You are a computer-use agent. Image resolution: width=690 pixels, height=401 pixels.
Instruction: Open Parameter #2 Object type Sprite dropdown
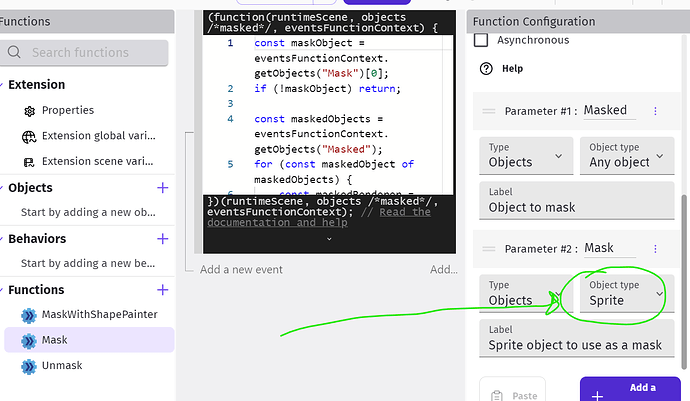point(625,293)
